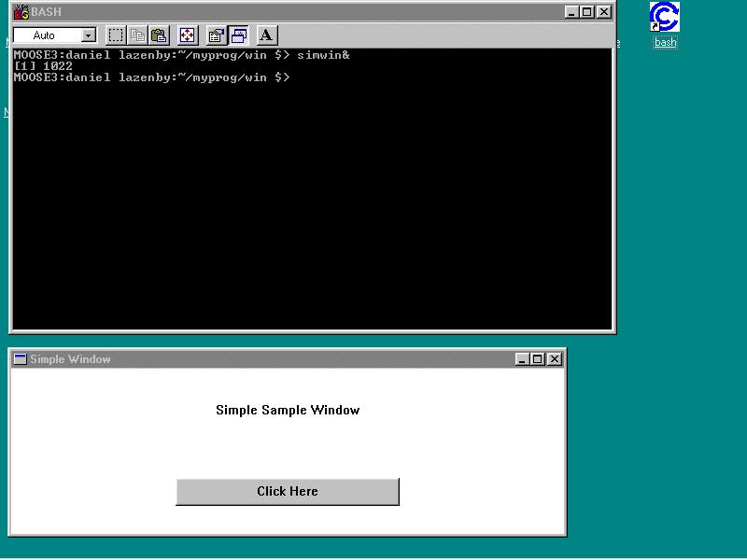This screenshot has width=747, height=560.
Task: Maximize the Simple Window
Action: click(x=538, y=359)
